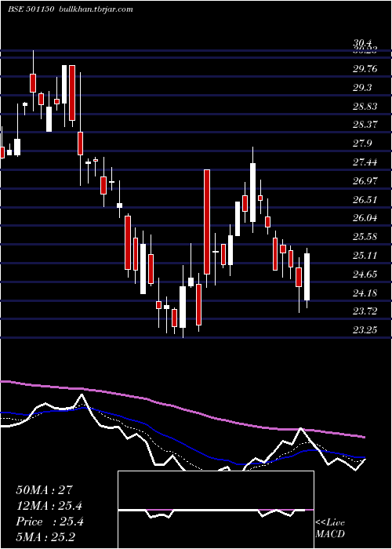Click the 12MA : 25.4 readout
392x549 pixels.
point(49,506)
